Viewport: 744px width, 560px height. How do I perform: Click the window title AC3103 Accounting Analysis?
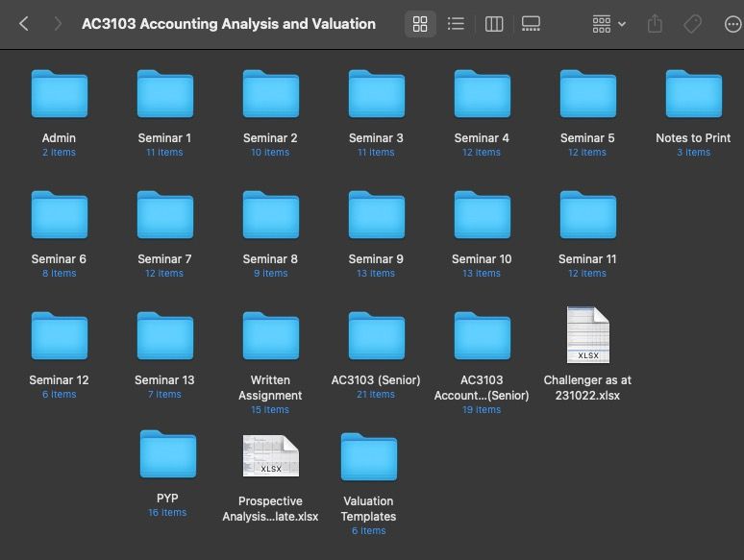pyautogui.click(x=229, y=24)
